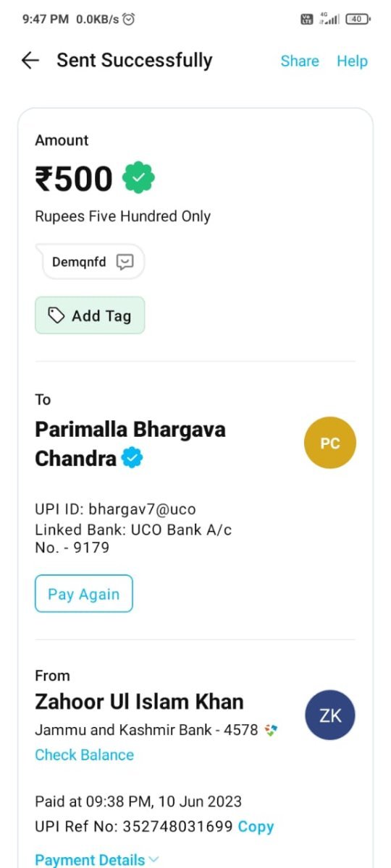Screen dimensions: 391x868
Task: Copy the UPI reference number
Action: (256, 826)
